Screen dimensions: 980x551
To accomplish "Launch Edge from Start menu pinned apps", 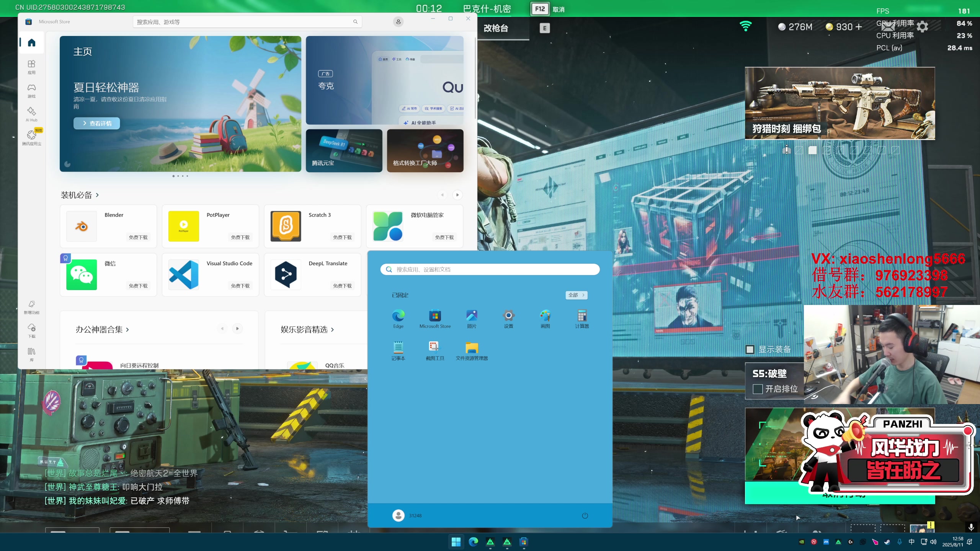I will point(398,319).
